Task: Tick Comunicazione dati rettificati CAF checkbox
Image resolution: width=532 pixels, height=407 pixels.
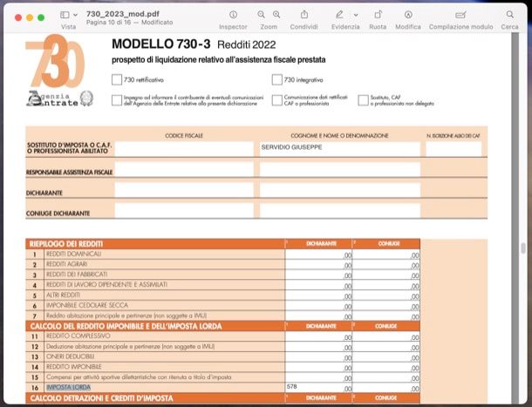Action: pyautogui.click(x=276, y=100)
